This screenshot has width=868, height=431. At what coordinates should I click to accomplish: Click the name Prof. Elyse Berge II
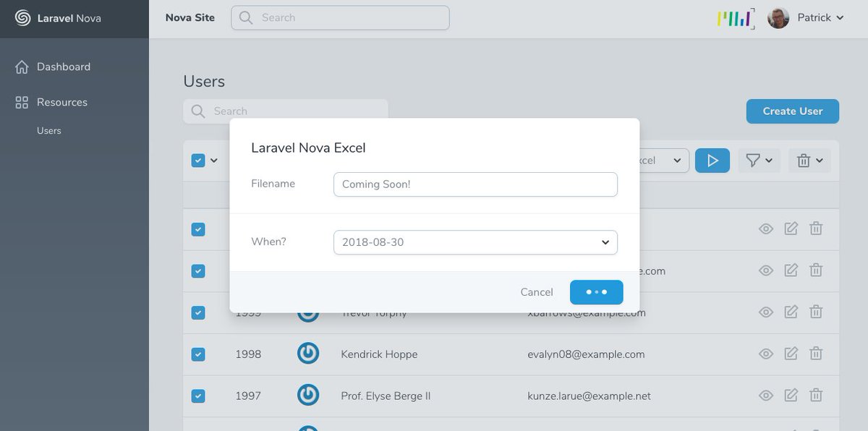click(386, 396)
